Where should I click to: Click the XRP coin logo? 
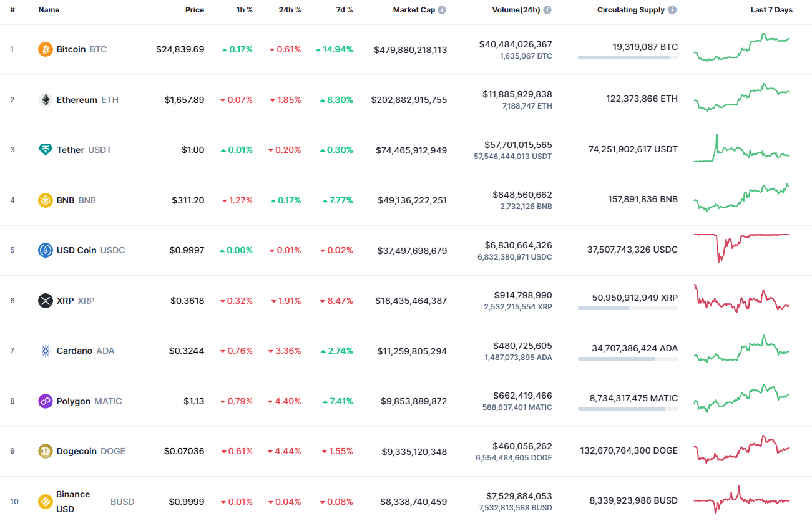[x=44, y=300]
